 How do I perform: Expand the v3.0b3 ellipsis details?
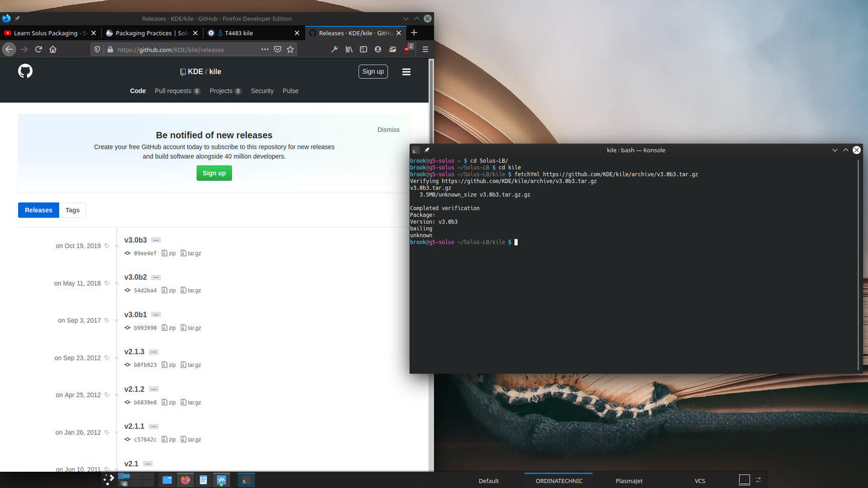point(156,240)
